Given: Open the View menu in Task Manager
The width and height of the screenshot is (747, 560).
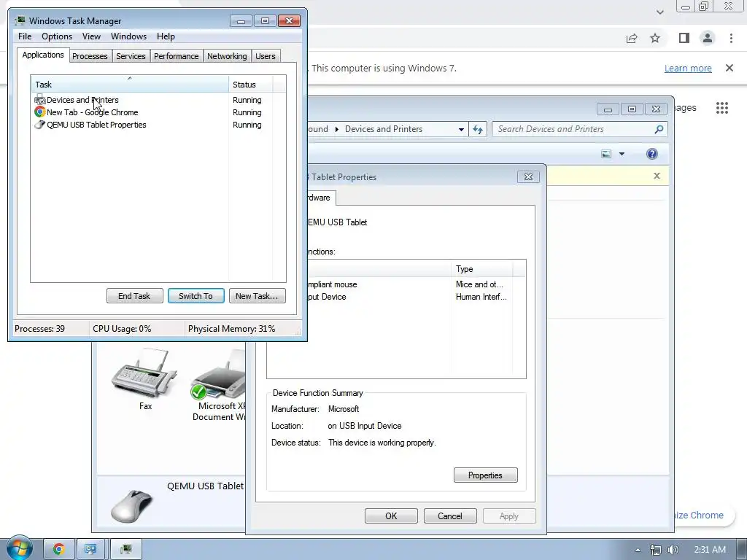Looking at the screenshot, I should 91,36.
